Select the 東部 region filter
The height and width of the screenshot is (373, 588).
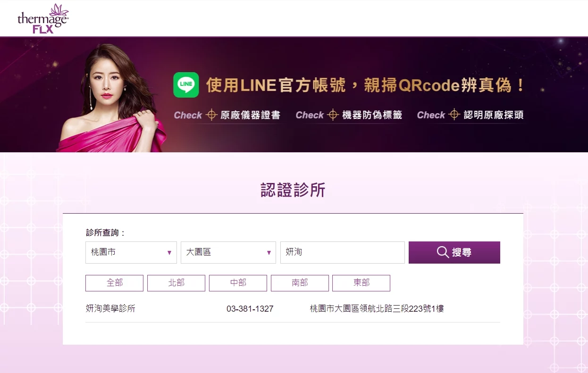(x=361, y=283)
